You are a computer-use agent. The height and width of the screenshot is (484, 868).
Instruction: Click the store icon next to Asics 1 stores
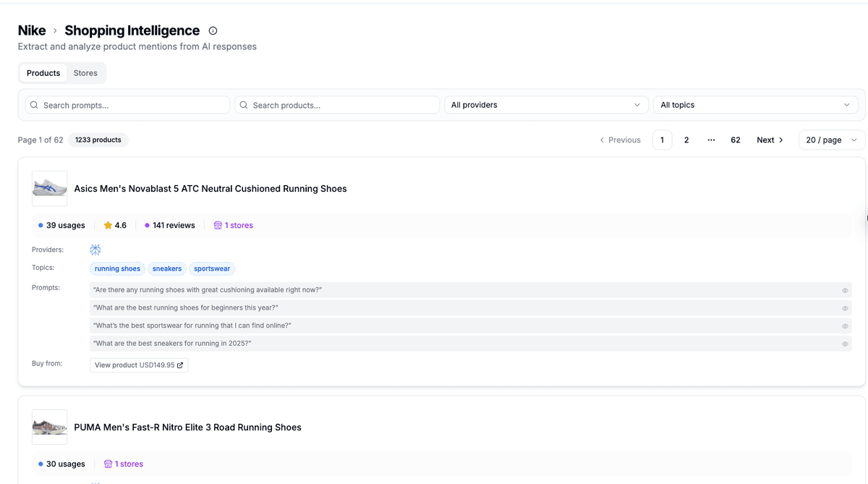(x=218, y=226)
